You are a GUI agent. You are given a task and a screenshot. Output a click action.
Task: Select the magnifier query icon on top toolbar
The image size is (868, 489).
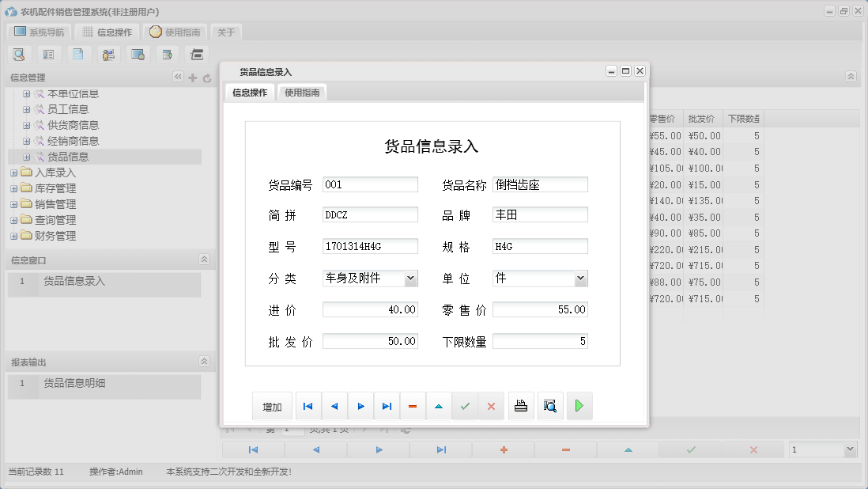pos(19,54)
